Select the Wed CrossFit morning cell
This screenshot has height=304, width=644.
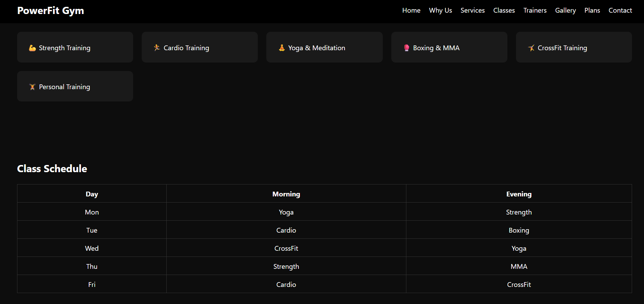(x=286, y=248)
